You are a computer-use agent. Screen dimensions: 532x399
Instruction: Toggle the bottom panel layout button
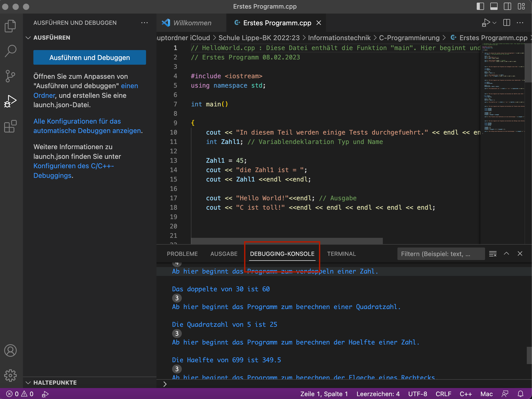(x=494, y=6)
